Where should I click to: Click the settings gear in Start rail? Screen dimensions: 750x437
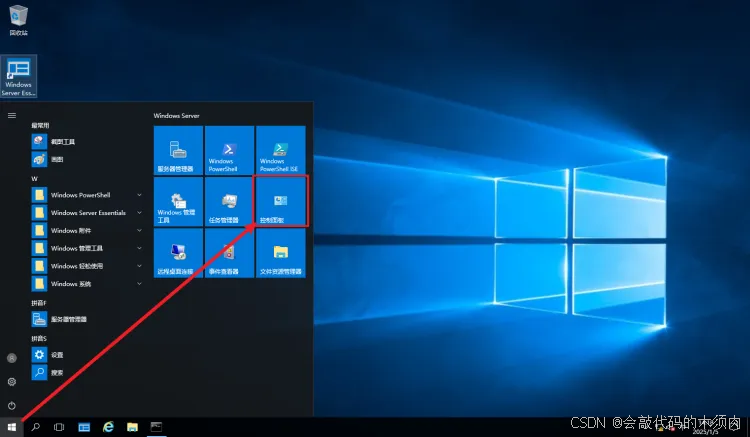coord(12,382)
